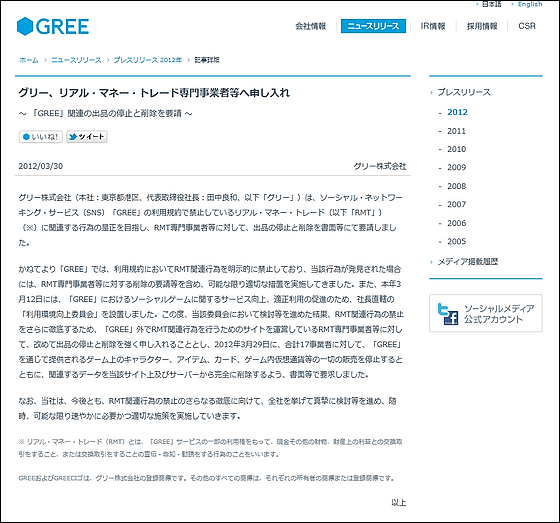Select 2012 in sidebar year list
This screenshot has height=523, width=560.
click(x=457, y=112)
